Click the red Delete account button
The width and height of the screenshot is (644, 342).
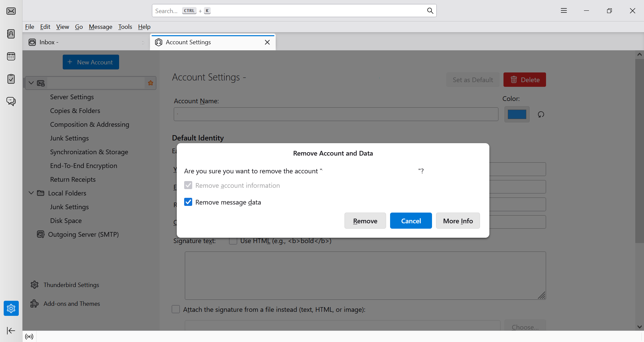pos(525,80)
